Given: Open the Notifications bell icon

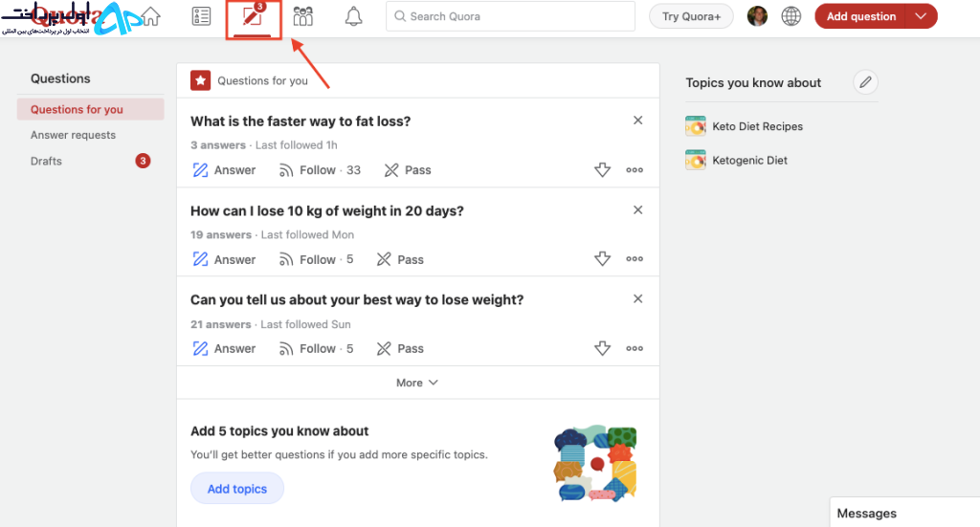Looking at the screenshot, I should pos(354,16).
